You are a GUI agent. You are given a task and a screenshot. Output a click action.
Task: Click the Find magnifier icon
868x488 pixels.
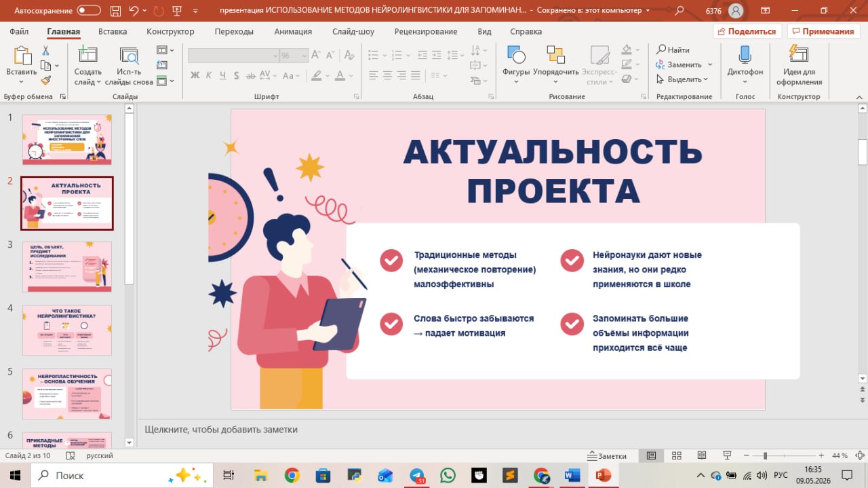[x=661, y=50]
